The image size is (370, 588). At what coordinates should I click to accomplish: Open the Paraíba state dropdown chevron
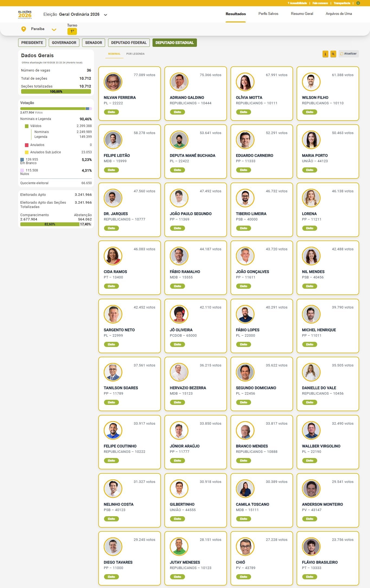coord(54,30)
